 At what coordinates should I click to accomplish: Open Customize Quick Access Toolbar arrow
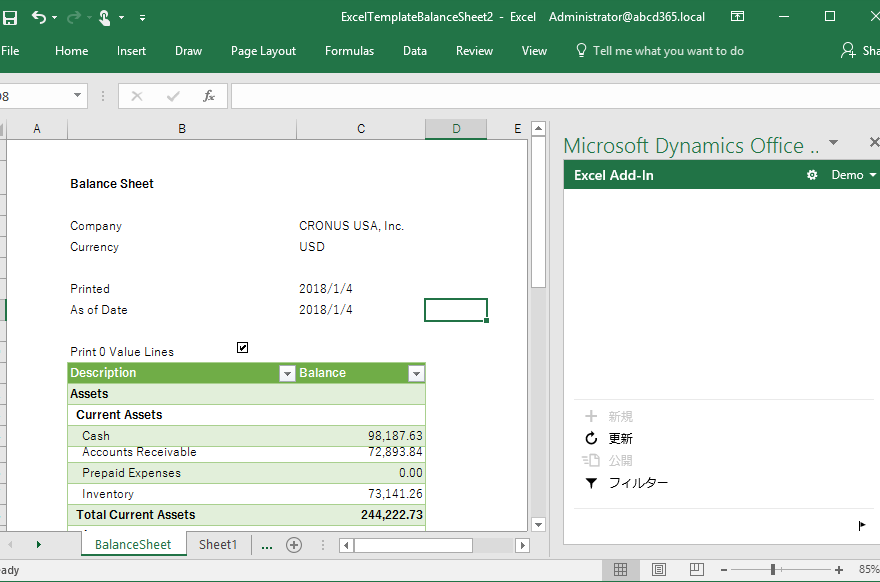point(143,18)
